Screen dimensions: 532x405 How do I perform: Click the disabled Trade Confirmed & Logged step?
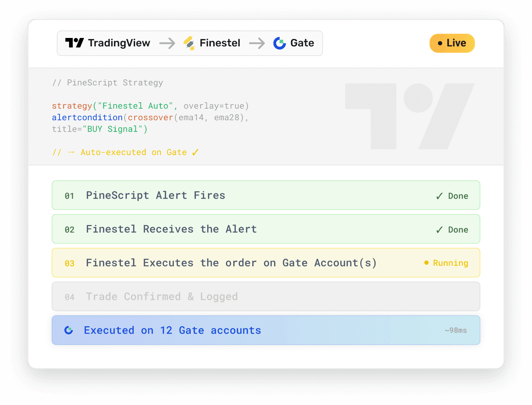(x=266, y=296)
